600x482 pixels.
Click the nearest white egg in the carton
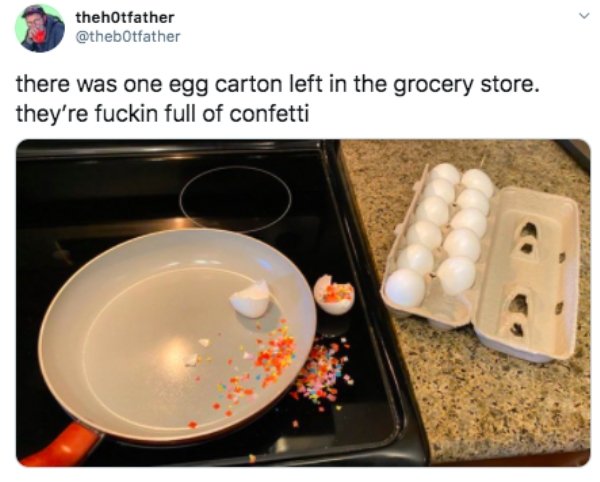click(406, 288)
